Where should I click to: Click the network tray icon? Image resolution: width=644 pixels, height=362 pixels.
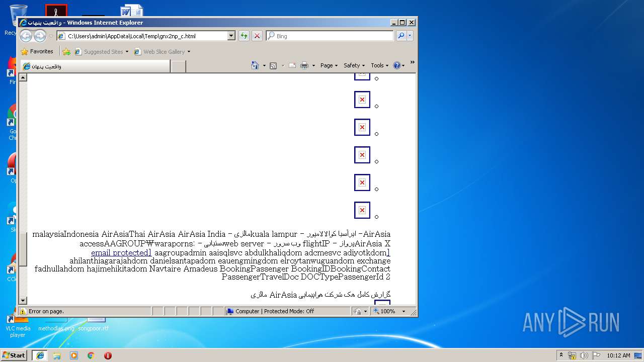pyautogui.click(x=572, y=355)
